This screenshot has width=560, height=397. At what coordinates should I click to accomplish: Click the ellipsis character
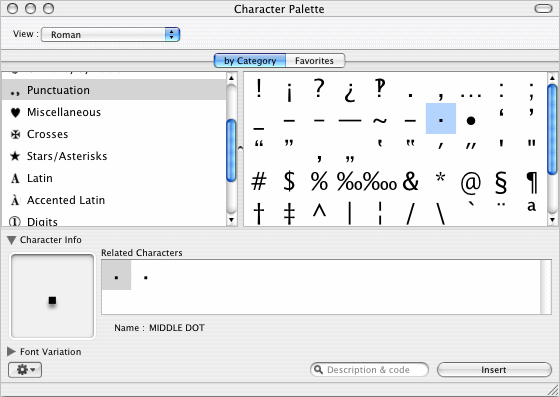pos(471,95)
